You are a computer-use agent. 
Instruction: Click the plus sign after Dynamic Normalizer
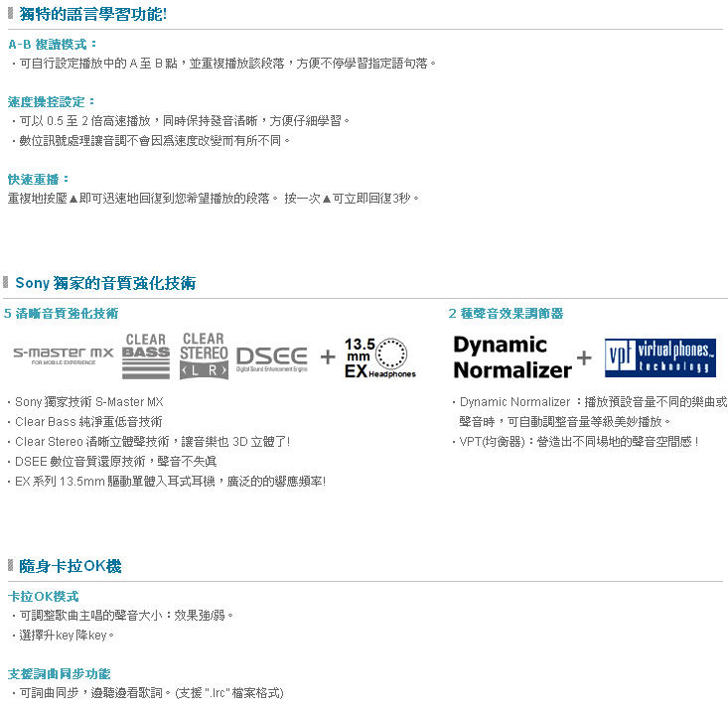pos(584,358)
